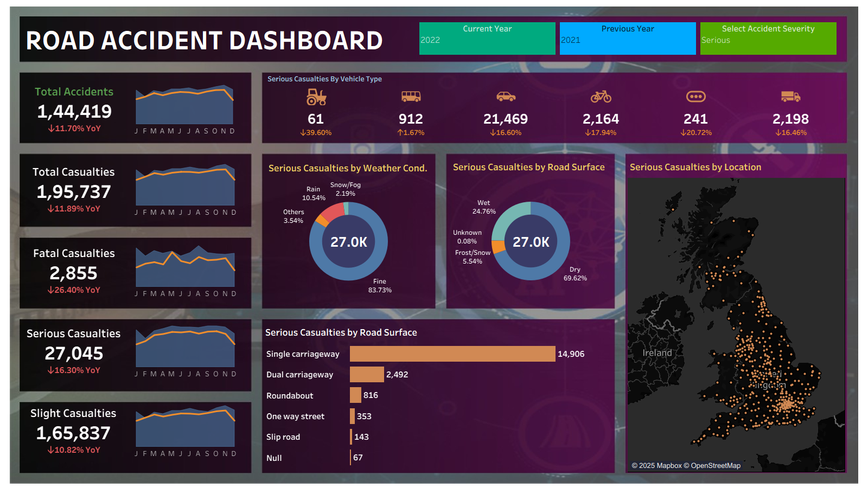Image resolution: width=868 pixels, height=488 pixels.
Task: Click the ↑1.67% change under 912
Action: tap(411, 133)
